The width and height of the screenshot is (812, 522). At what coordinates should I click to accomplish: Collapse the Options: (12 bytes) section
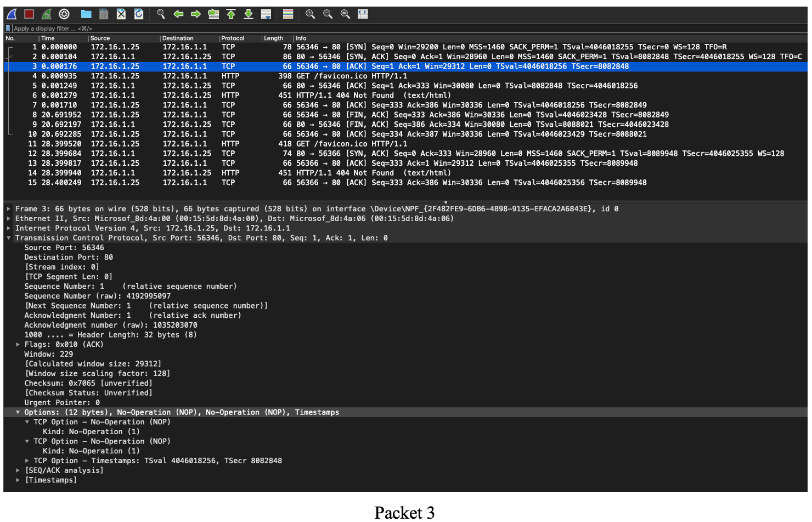(x=18, y=412)
